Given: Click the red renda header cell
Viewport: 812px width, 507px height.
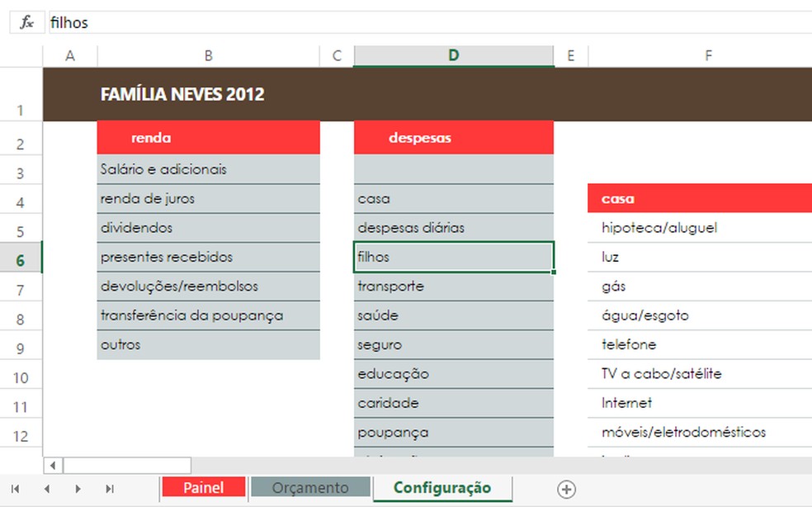Looking at the screenshot, I should [208, 137].
